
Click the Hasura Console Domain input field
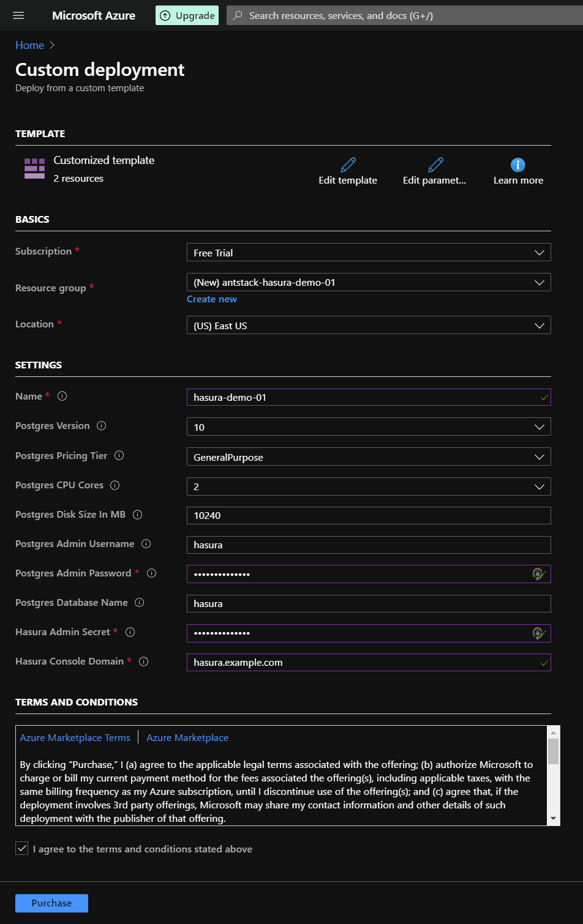click(369, 662)
